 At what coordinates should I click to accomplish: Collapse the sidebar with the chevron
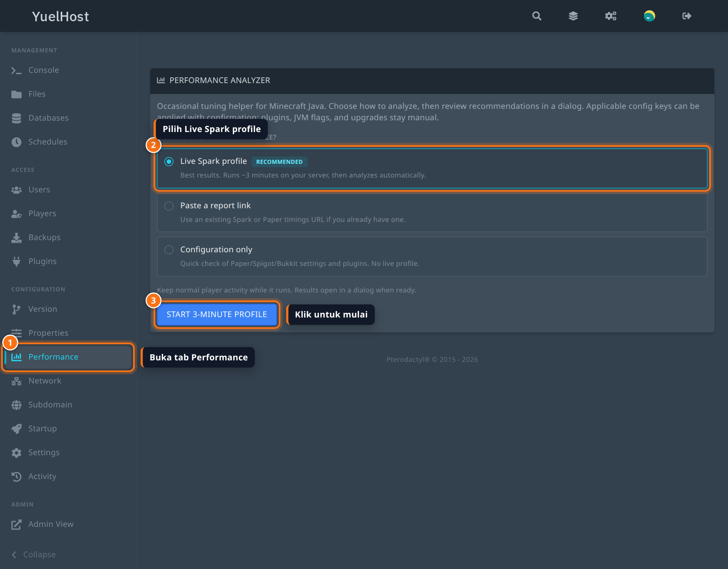pyautogui.click(x=14, y=555)
